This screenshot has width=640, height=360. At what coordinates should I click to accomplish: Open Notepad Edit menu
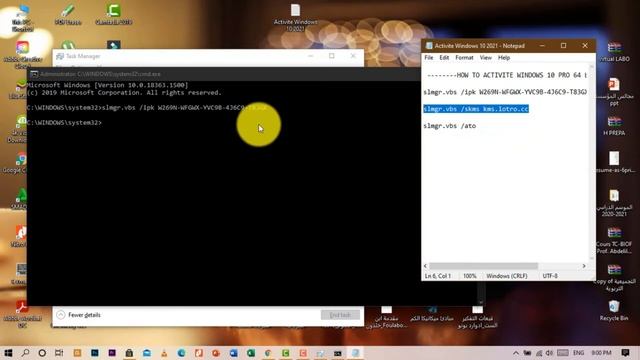click(x=444, y=58)
